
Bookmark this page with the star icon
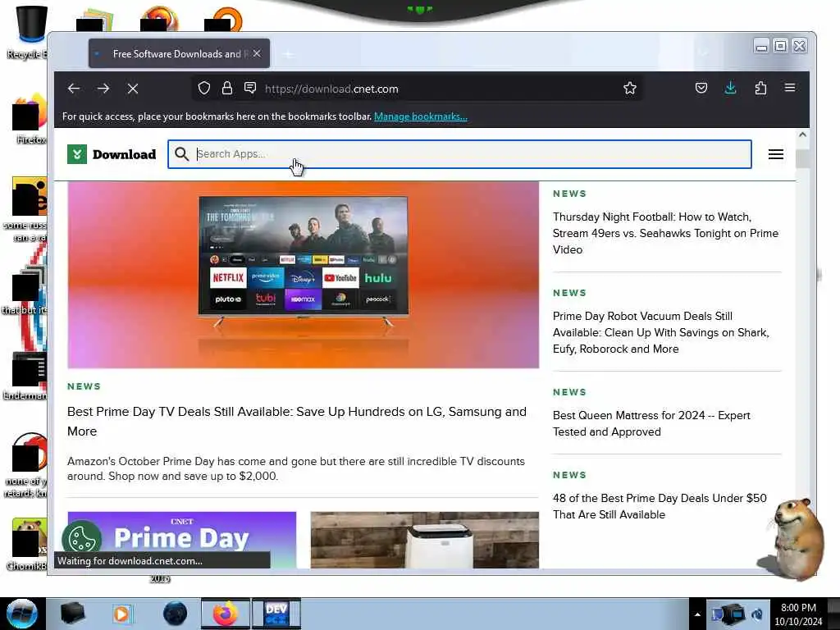click(630, 89)
